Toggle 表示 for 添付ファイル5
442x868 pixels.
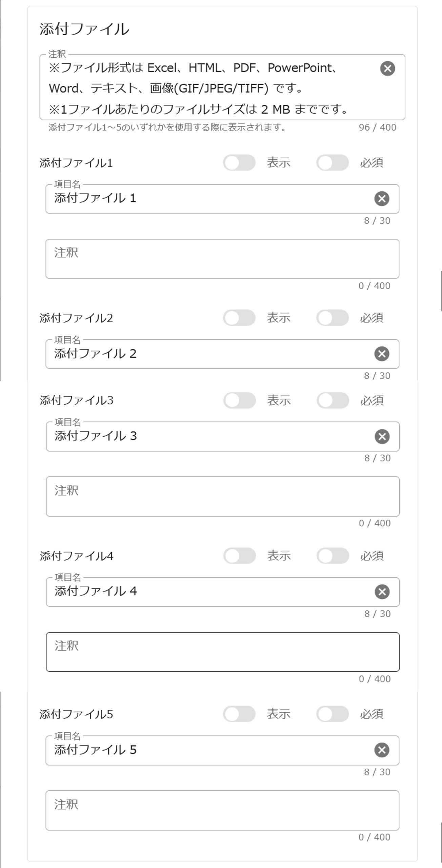[239, 714]
